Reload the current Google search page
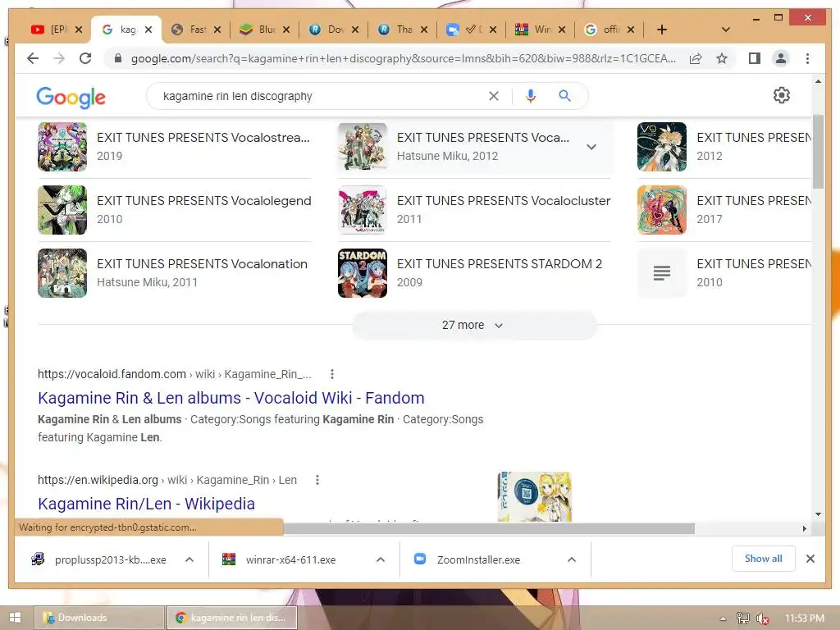 85,58
